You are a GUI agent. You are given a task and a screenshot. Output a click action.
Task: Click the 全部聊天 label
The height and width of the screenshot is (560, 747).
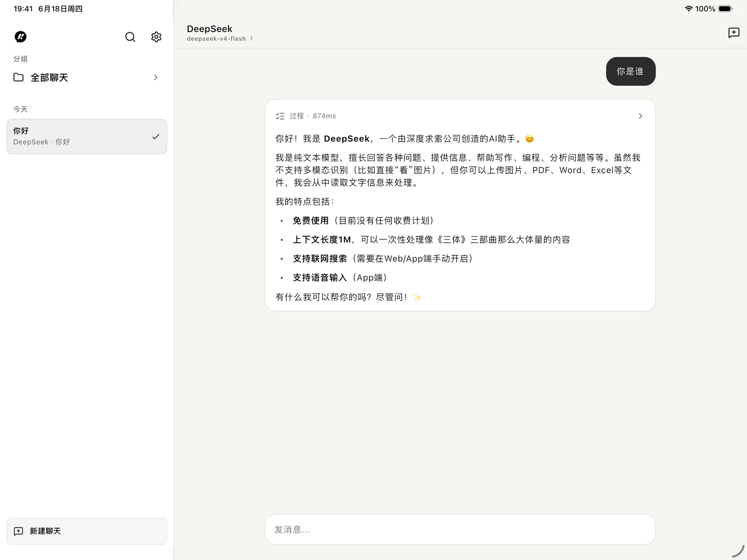[49, 77]
